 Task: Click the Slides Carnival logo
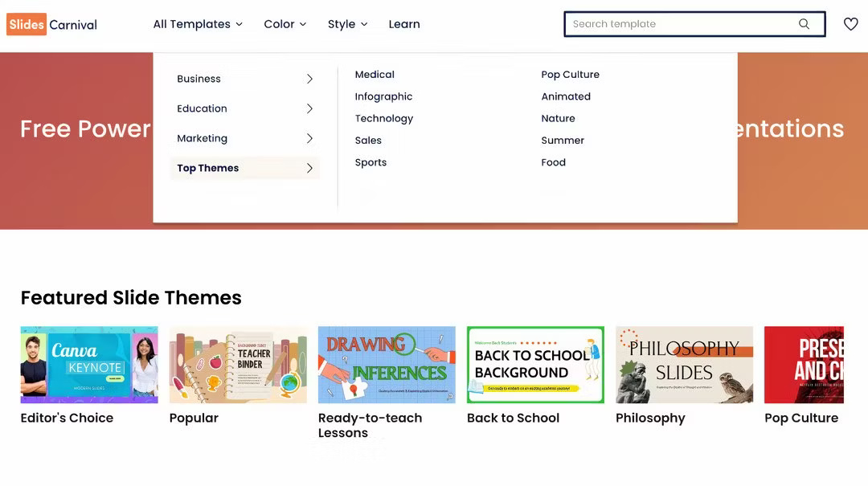coord(51,24)
